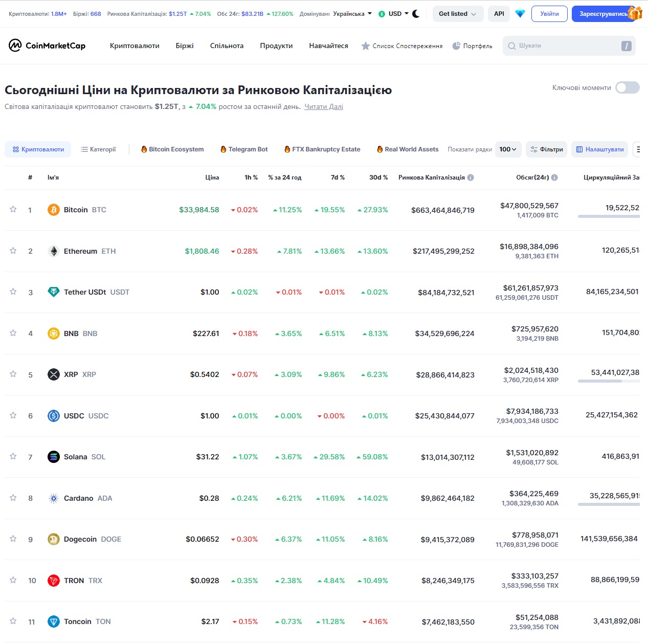Star Tether USDt for the watchlist
Screen dimensions: 648x644
13,292
